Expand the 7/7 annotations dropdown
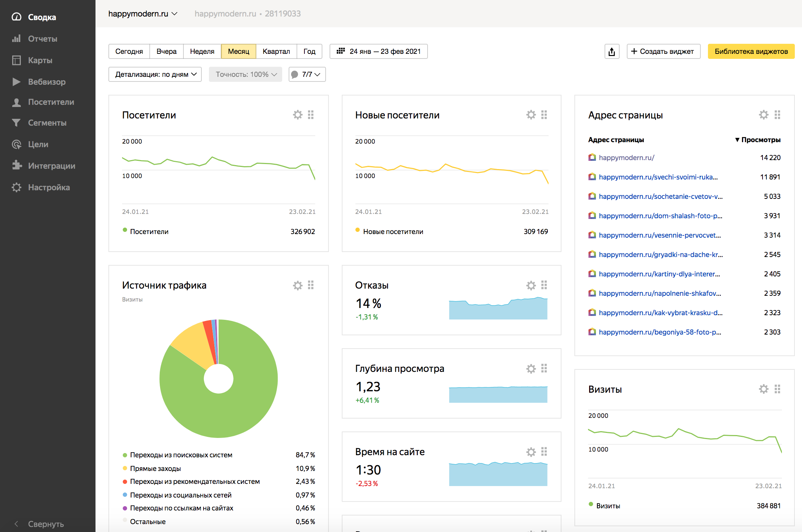802x532 pixels. (x=307, y=75)
